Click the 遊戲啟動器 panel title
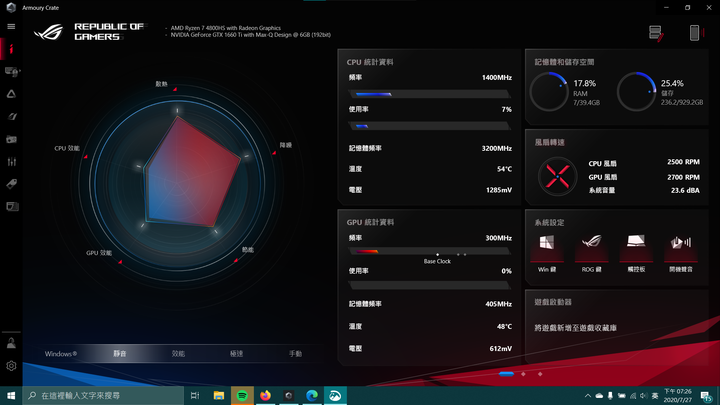The image size is (720, 405). (553, 302)
